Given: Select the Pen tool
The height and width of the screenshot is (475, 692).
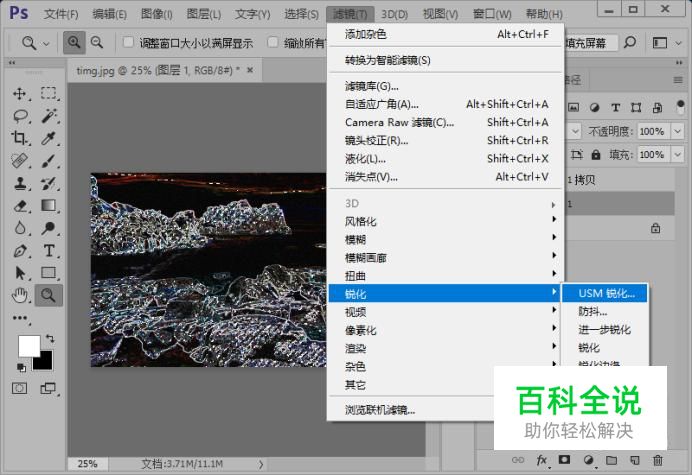Looking at the screenshot, I should (x=19, y=251).
